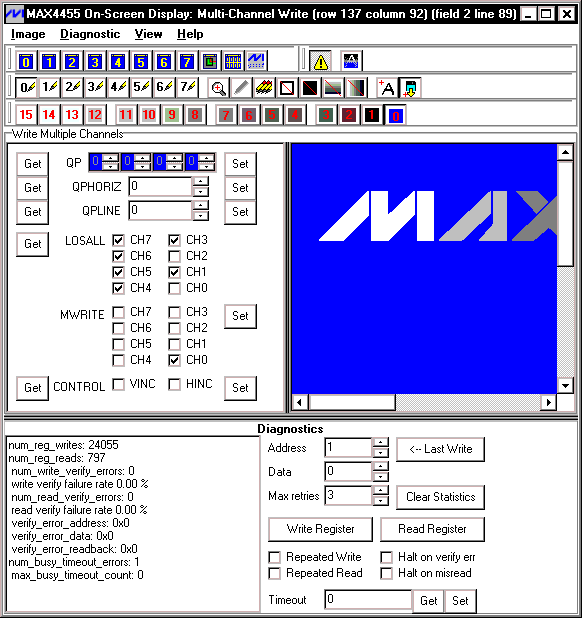Increase the QPHORIZ value with up arrow
Image resolution: width=582 pixels, height=618 pixels.
201,181
